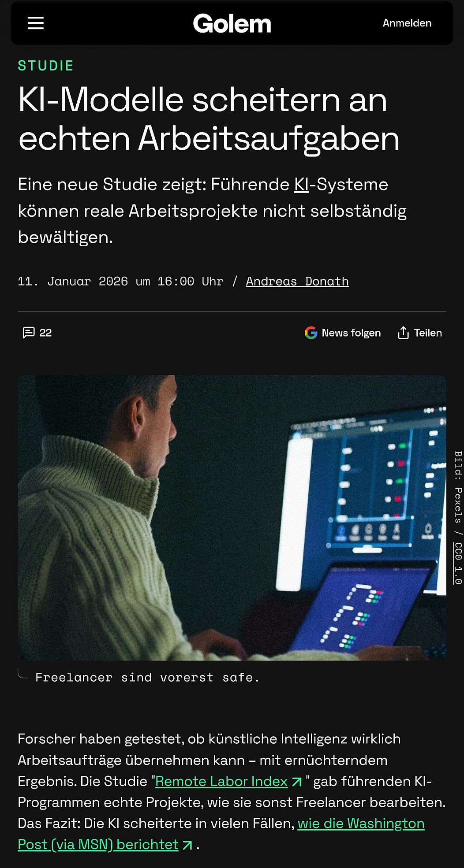Click external arrow icon after Remote Labor Index
The height and width of the screenshot is (868, 464).
(x=297, y=782)
